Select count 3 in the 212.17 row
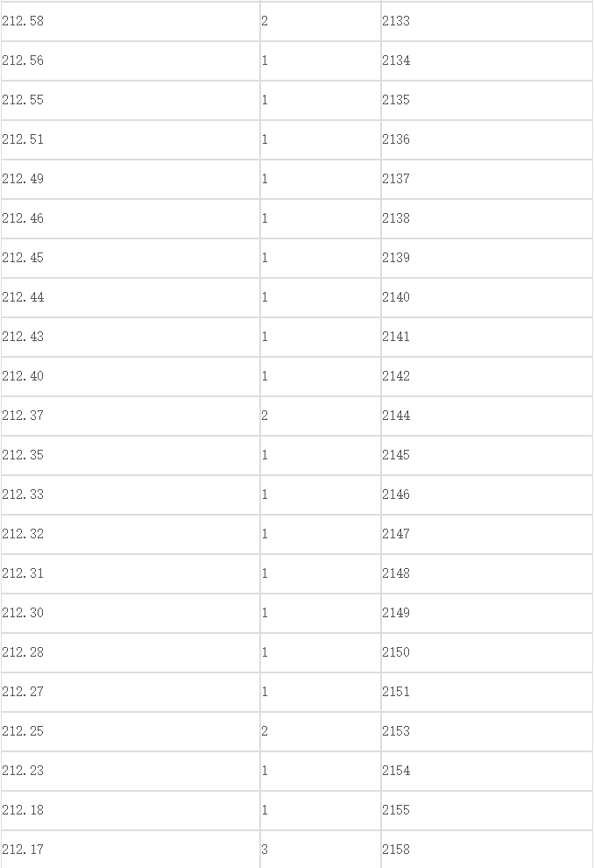 tap(321, 850)
